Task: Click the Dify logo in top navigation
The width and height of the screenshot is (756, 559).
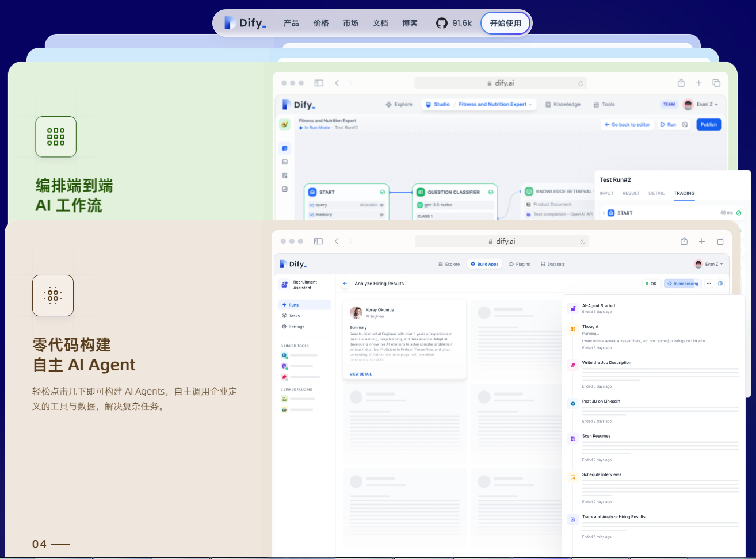Action: (x=245, y=23)
